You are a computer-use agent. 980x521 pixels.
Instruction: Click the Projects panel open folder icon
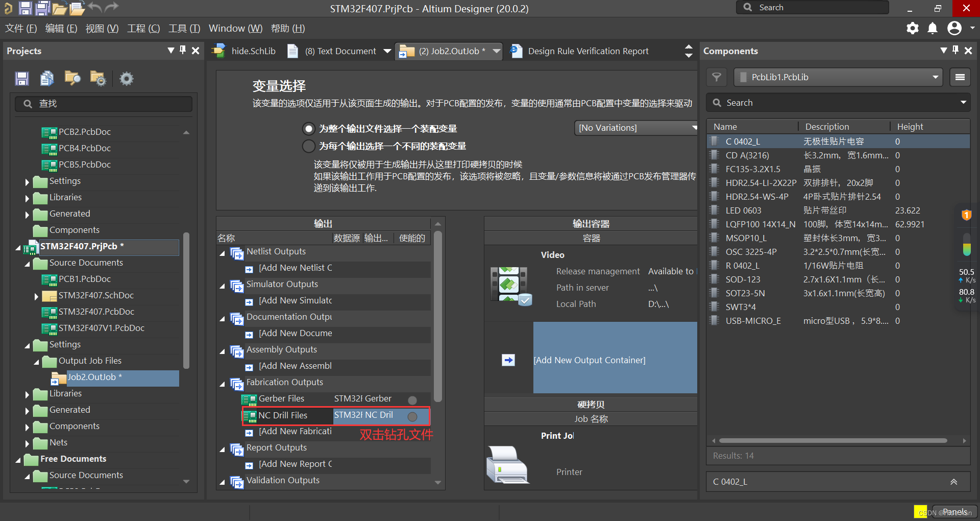pos(72,78)
